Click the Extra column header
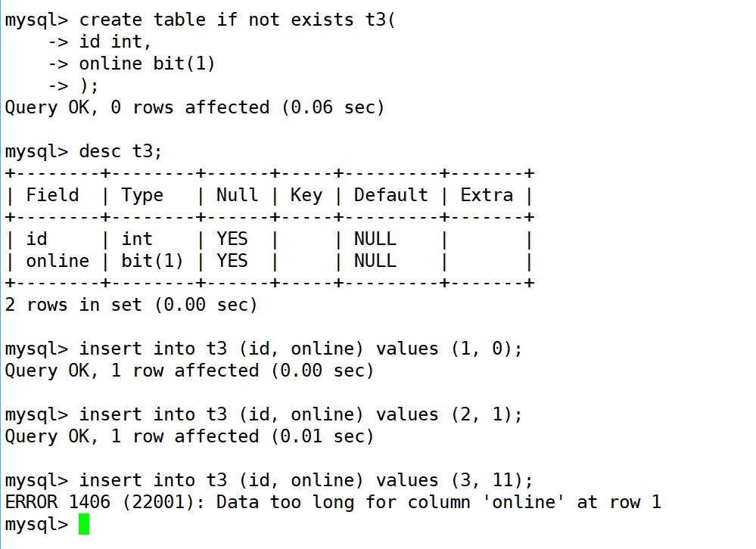 (487, 195)
